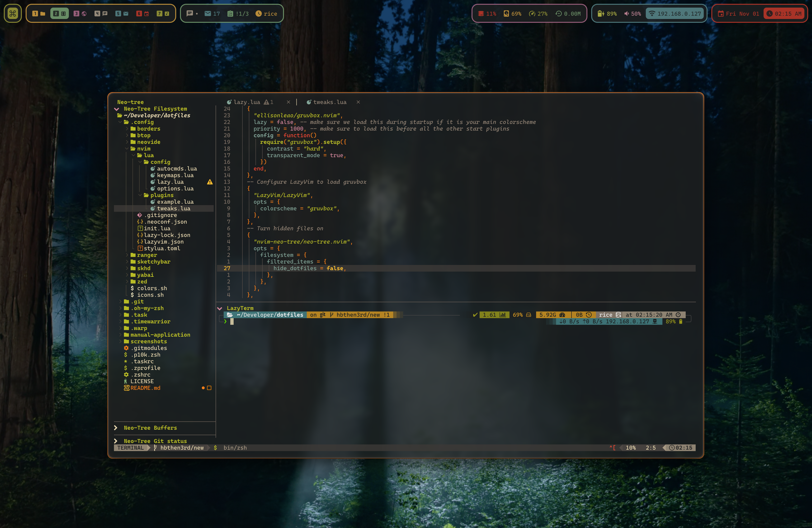Image resolution: width=812 pixels, height=528 pixels.
Task: Close the tweaks.lua buffer tab
Action: [358, 102]
